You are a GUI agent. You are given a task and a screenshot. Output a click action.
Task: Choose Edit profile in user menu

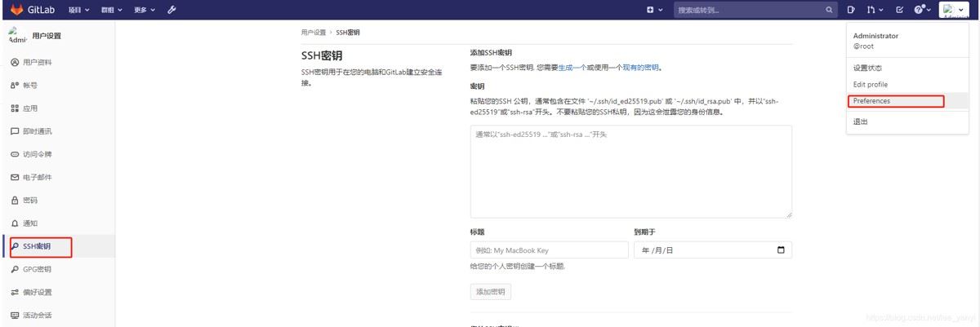coord(871,85)
